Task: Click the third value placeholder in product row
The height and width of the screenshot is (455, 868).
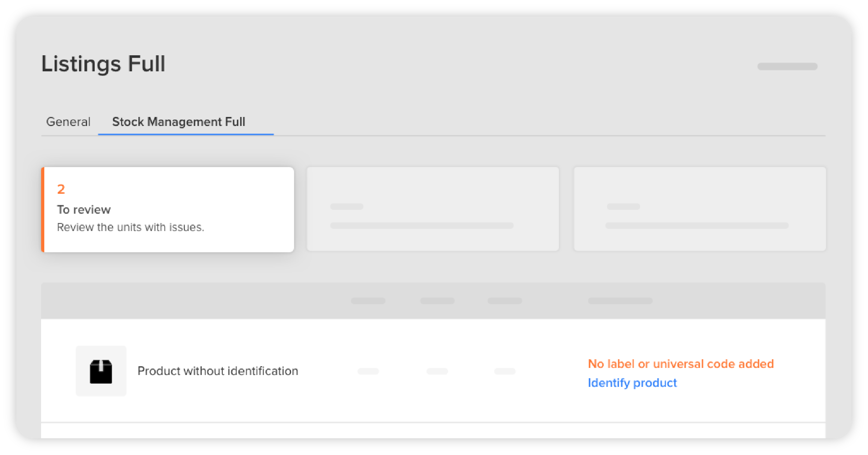Action: [x=504, y=371]
